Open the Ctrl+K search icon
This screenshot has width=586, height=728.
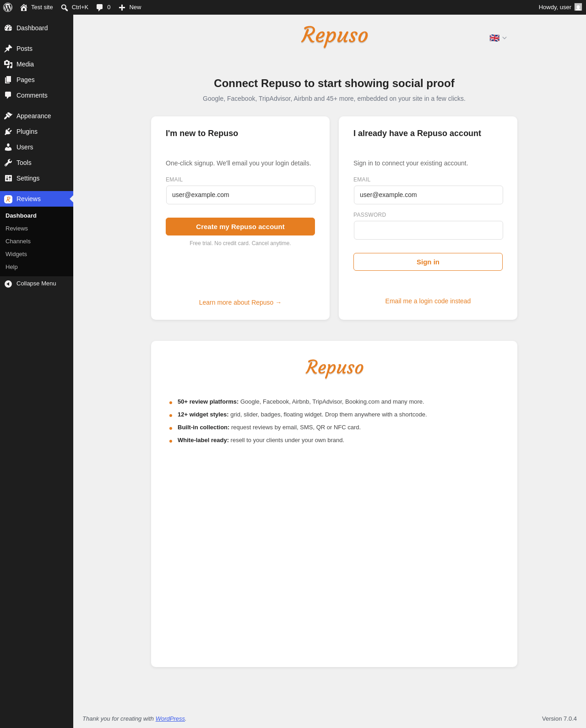[x=65, y=7]
